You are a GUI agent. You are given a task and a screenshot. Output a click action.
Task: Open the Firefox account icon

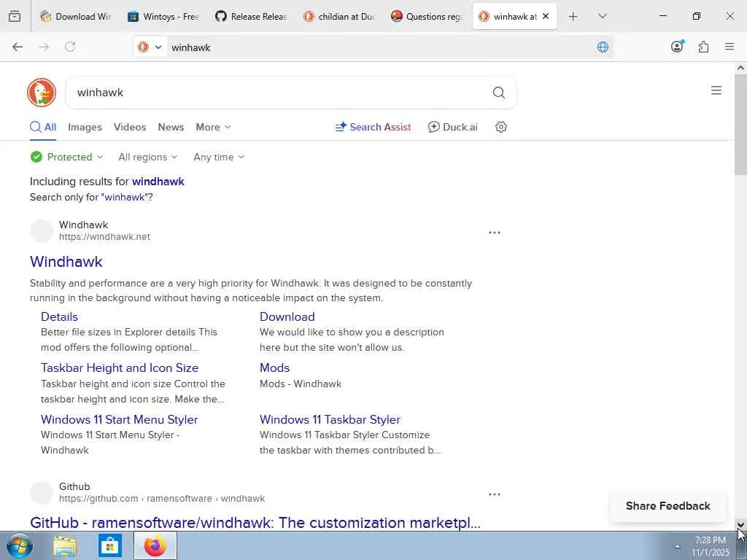677,46
